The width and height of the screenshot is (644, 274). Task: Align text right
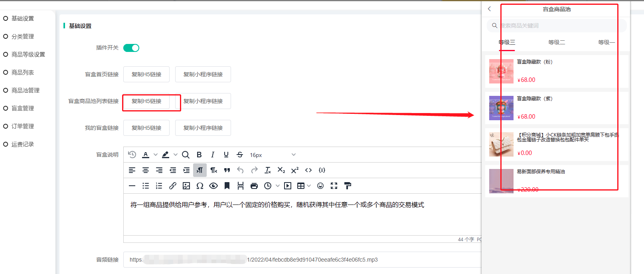159,170
